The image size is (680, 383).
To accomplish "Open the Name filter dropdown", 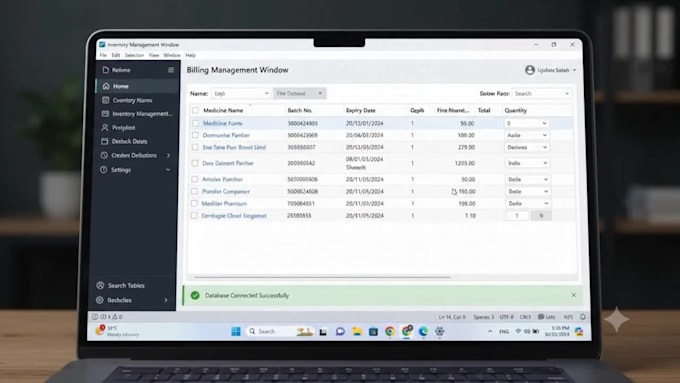I will coord(241,93).
